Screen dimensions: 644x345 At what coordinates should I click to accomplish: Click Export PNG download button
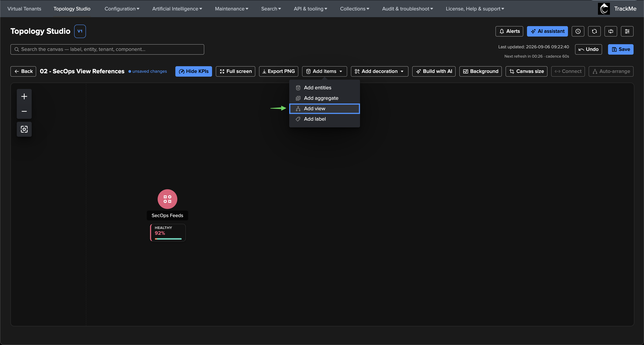pos(279,71)
